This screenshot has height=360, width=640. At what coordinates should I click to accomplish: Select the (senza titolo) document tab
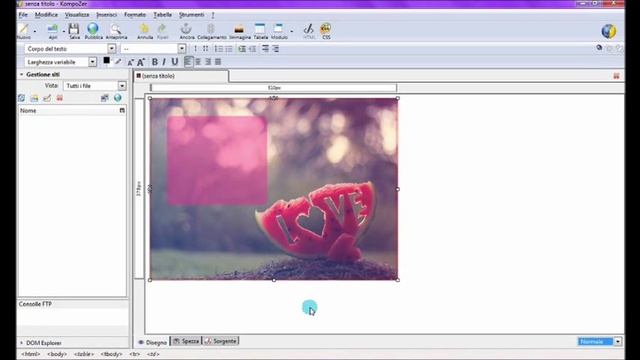(182, 76)
